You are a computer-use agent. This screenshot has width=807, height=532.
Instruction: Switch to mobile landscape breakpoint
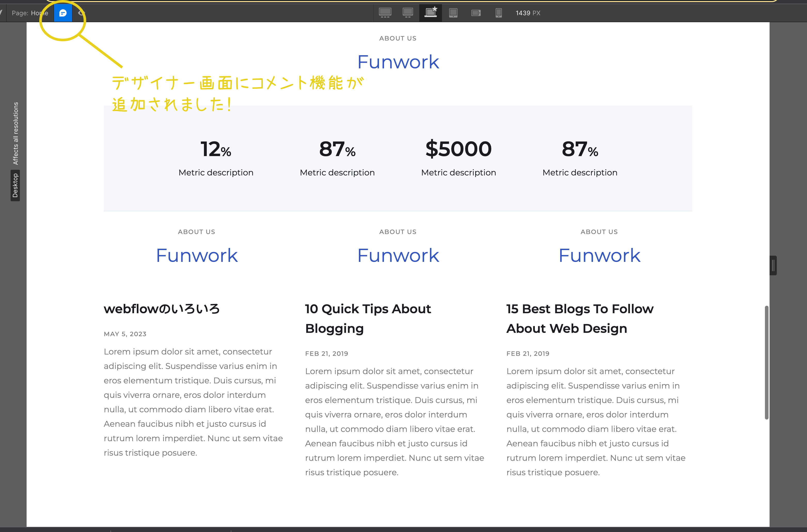coord(476,13)
